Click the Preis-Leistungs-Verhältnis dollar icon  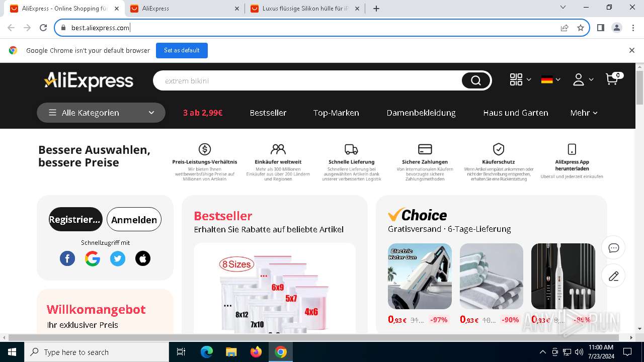pyautogui.click(x=205, y=149)
